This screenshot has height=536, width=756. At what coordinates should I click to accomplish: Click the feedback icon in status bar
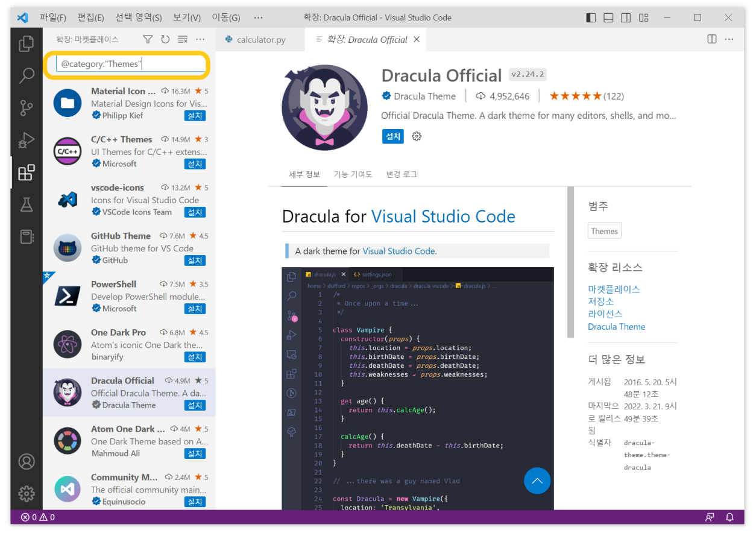[x=710, y=517]
